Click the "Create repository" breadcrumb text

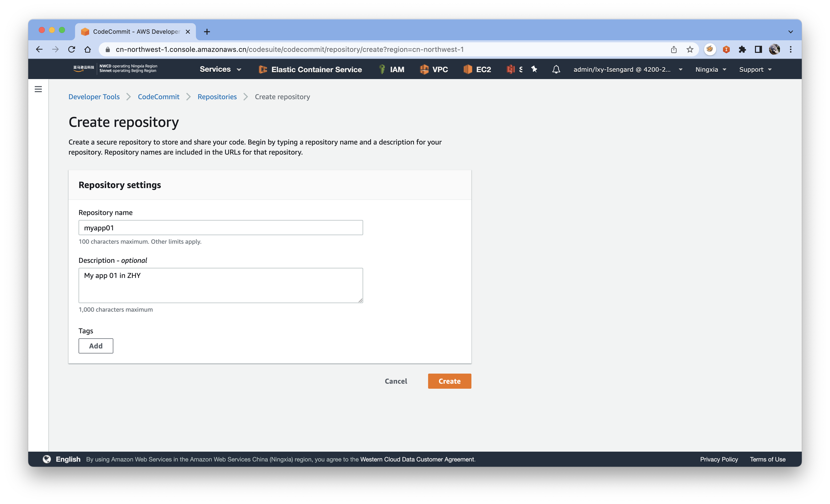click(x=282, y=97)
